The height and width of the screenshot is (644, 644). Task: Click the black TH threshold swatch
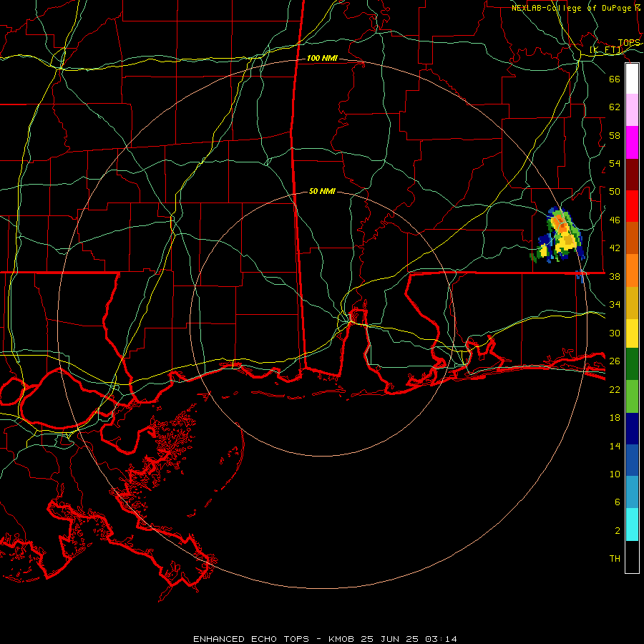632,557
